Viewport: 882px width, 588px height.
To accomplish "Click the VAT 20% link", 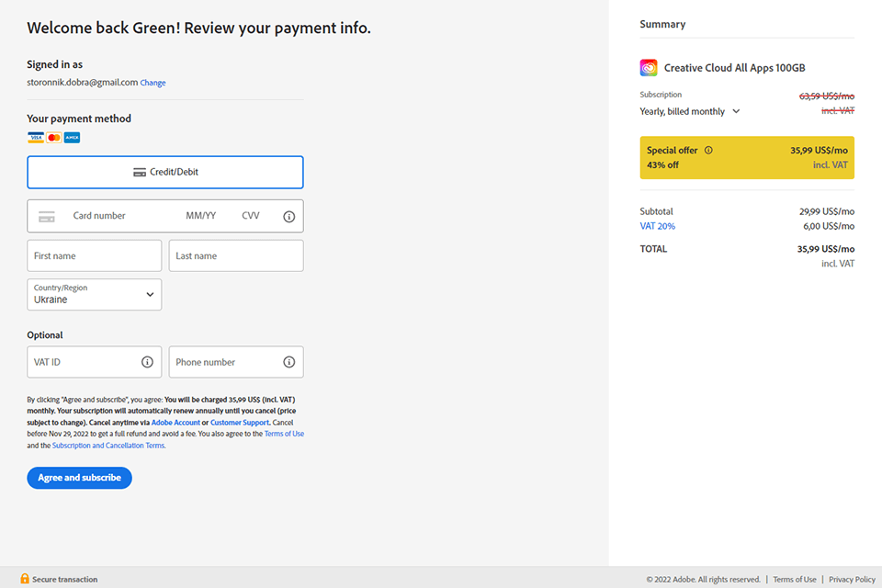I will [657, 226].
